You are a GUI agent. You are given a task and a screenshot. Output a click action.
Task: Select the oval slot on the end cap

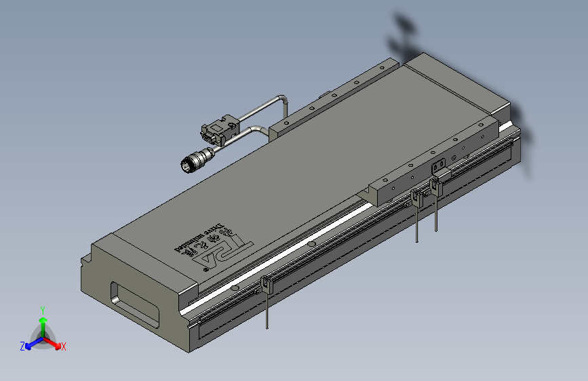[x=134, y=304]
